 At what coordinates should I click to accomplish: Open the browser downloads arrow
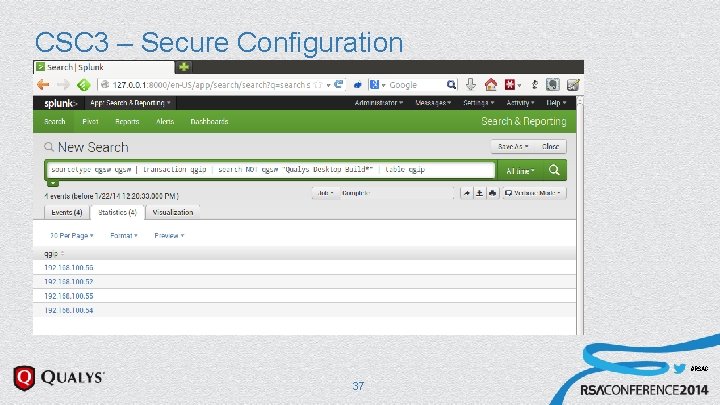pos(471,84)
